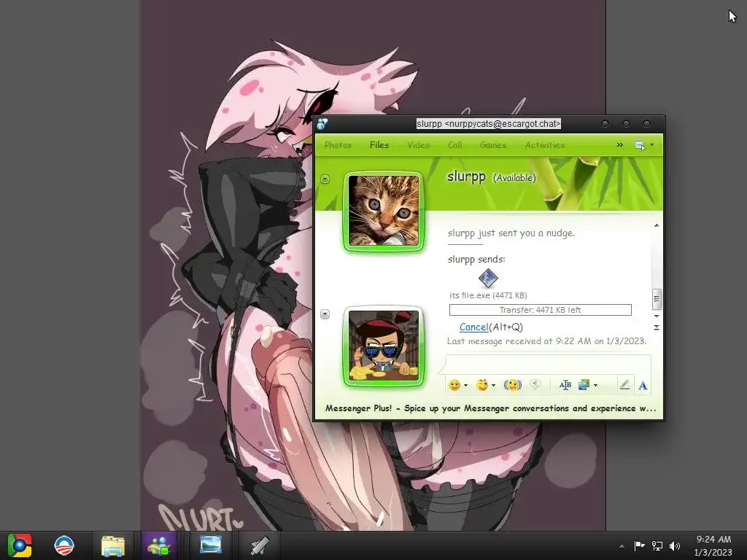747x560 pixels.
Task: Start a Video call with slurpp
Action: (x=419, y=145)
